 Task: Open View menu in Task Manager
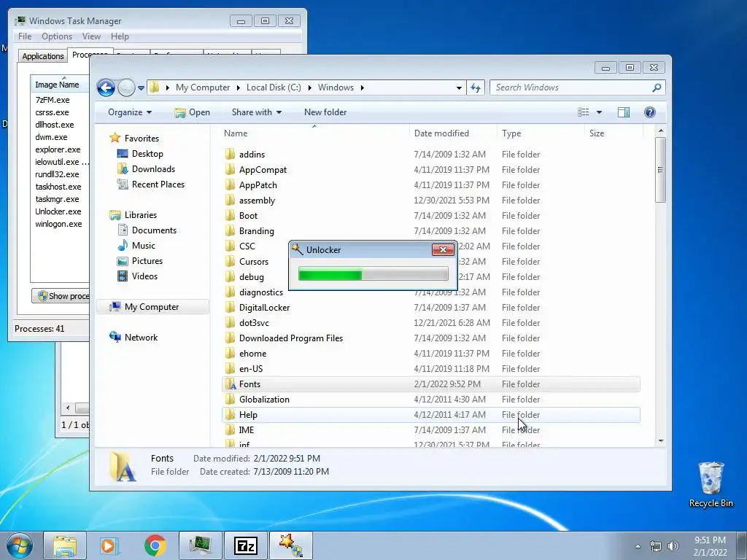pos(91,36)
